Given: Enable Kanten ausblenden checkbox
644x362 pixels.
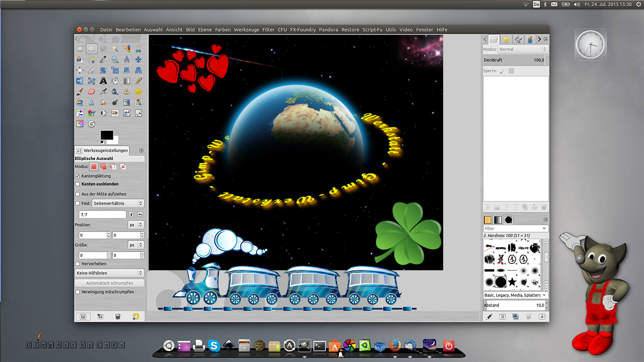Looking at the screenshot, I should tap(78, 184).
